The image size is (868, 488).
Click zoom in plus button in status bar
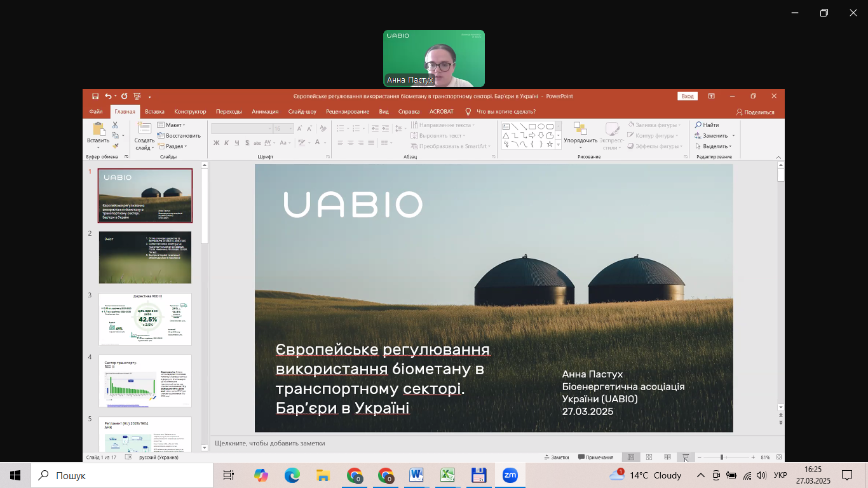click(753, 457)
